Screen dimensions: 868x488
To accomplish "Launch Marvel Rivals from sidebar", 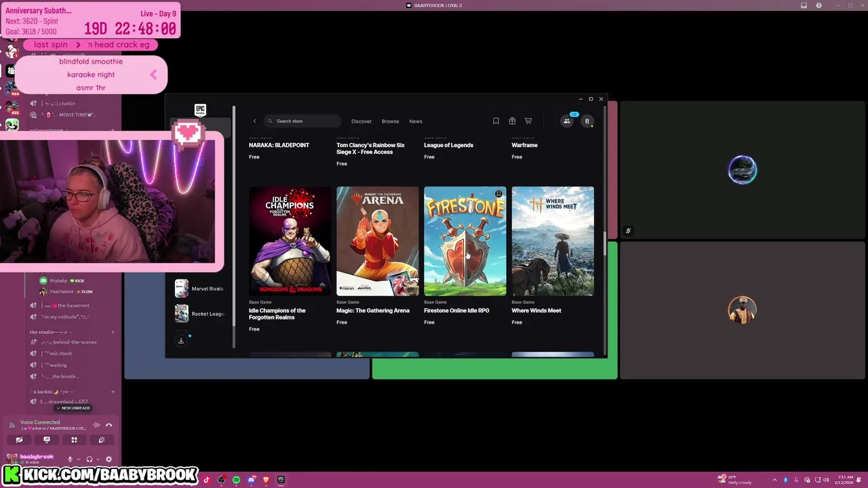I will click(x=199, y=289).
